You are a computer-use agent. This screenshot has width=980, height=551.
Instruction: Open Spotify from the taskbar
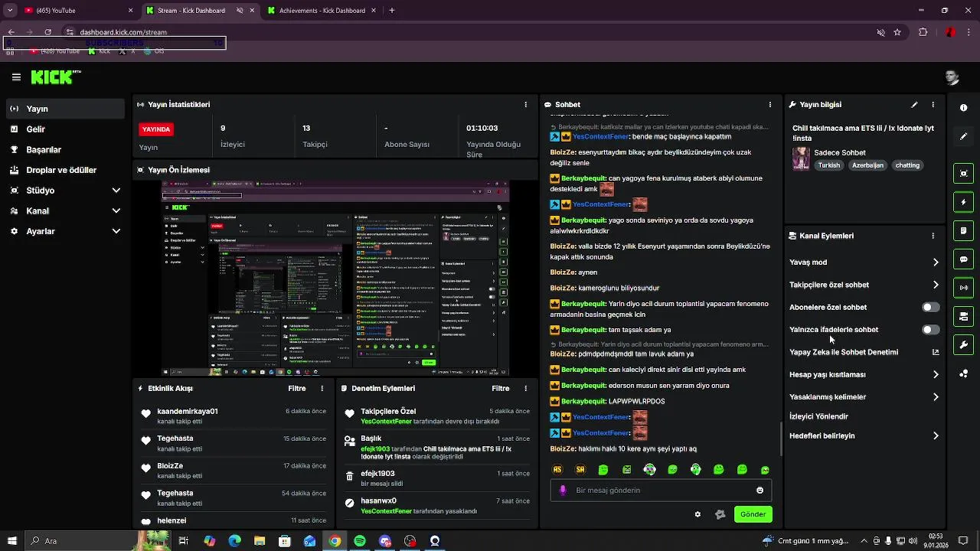pyautogui.click(x=360, y=541)
